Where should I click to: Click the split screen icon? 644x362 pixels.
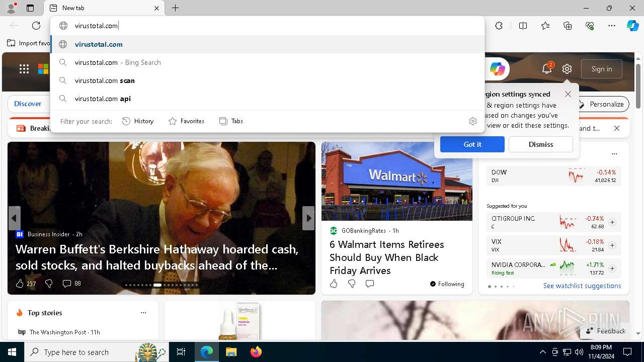[x=523, y=26]
